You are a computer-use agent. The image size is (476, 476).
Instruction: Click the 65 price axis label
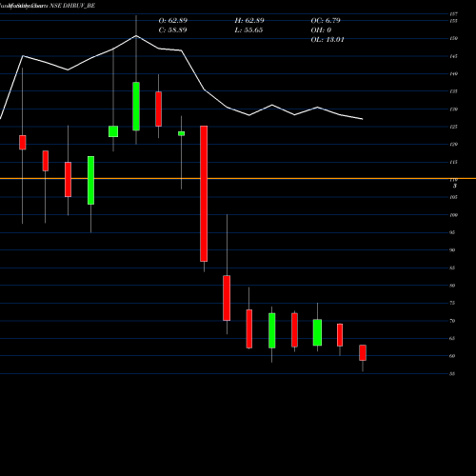pos(452,338)
